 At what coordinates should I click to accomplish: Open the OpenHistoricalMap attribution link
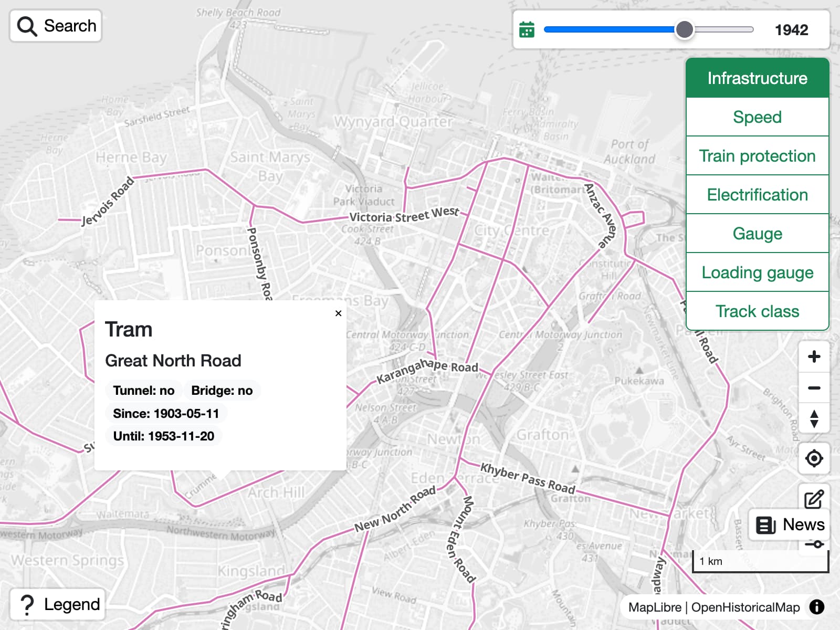745,607
